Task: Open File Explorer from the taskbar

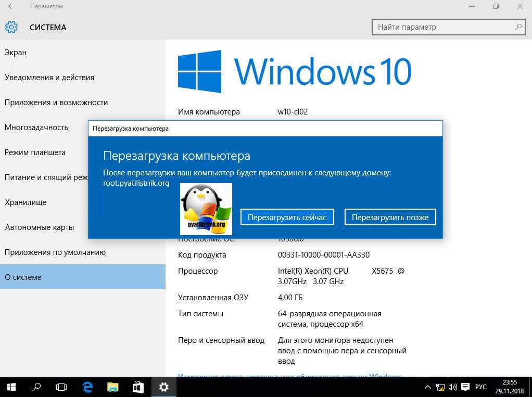Action: (x=113, y=387)
